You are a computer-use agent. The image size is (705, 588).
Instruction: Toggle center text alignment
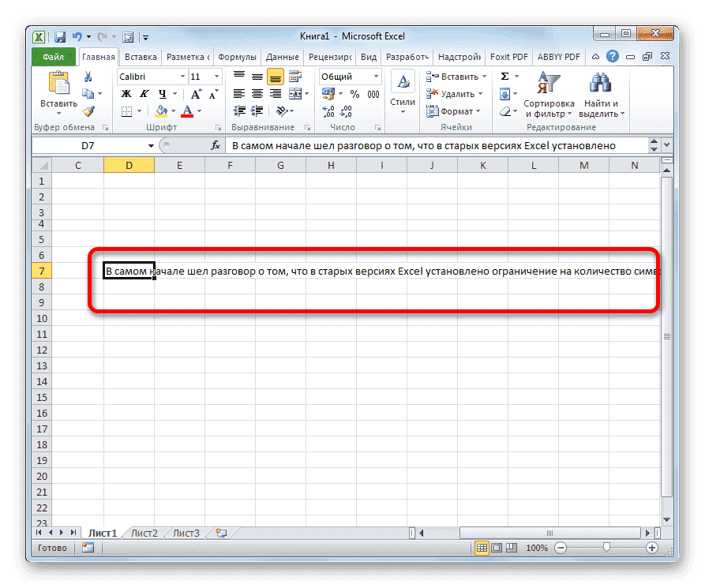pyautogui.click(x=257, y=94)
